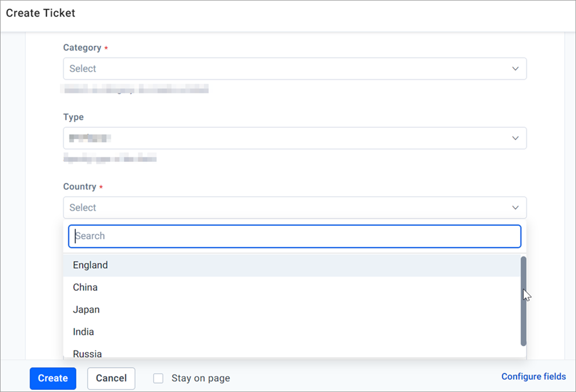Click the Category dropdown chevron arrow

click(515, 69)
